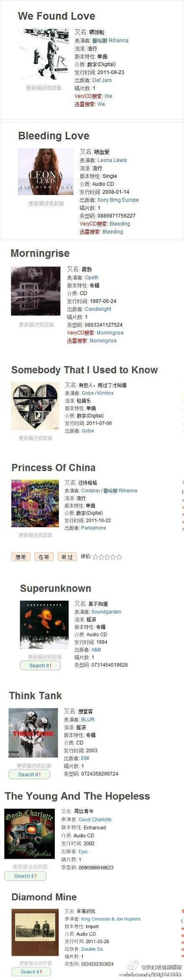Screen dimensions: 184x980
Task: Open the Superunknown album cover
Action: click(x=44, y=624)
